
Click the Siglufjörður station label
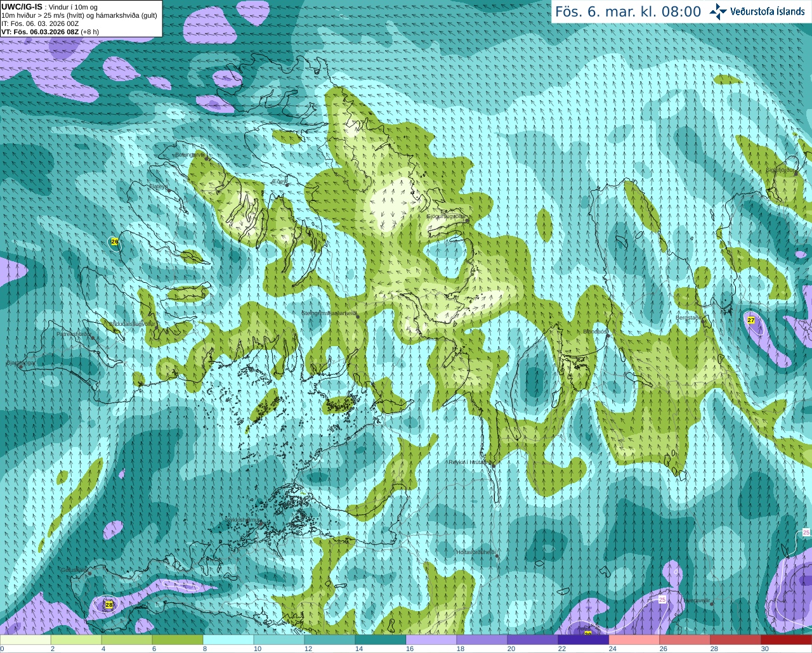[x=781, y=170]
